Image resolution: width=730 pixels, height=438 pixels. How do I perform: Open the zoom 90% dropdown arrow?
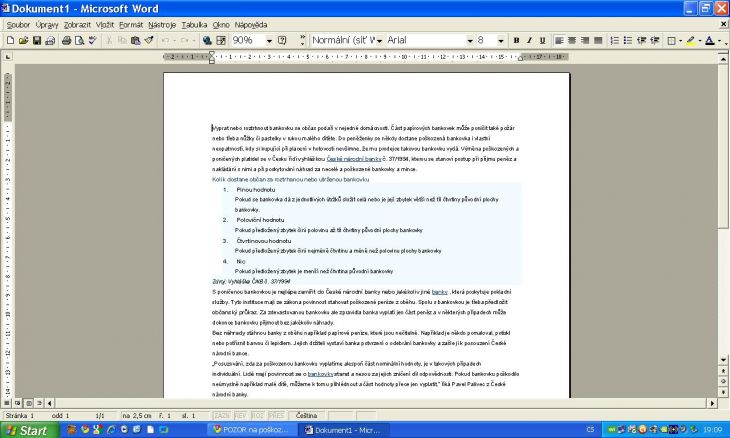pyautogui.click(x=269, y=40)
